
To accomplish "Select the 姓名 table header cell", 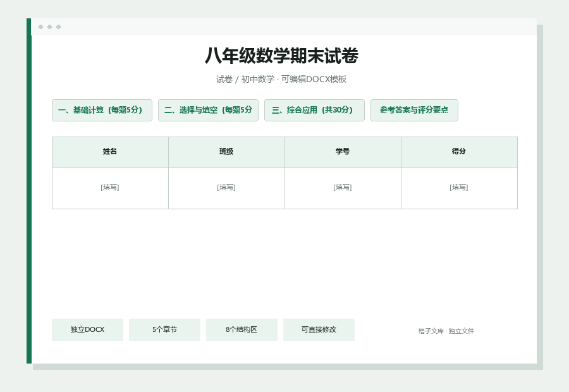I will coord(110,152).
